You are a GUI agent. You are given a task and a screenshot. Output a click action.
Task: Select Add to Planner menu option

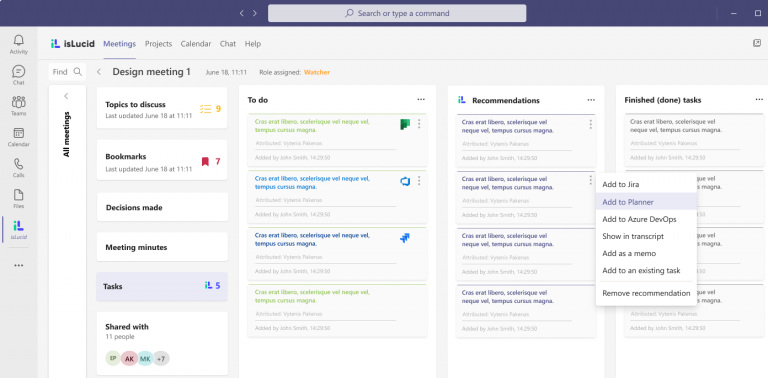[x=646, y=202]
